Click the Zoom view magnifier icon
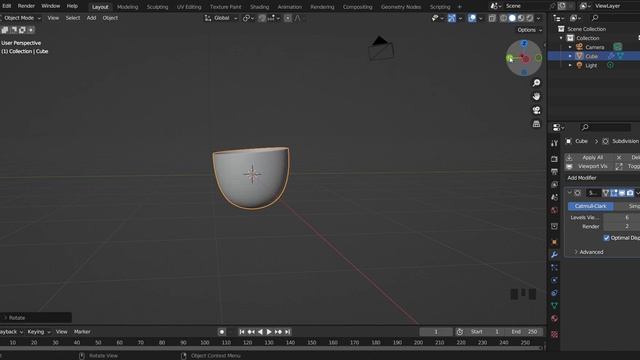 [536, 83]
